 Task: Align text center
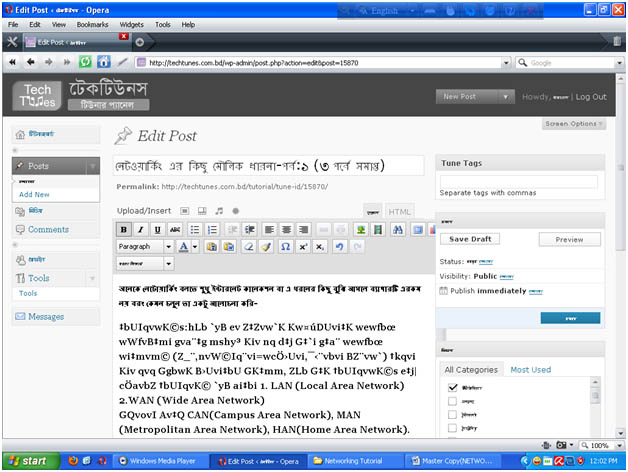pos(286,230)
